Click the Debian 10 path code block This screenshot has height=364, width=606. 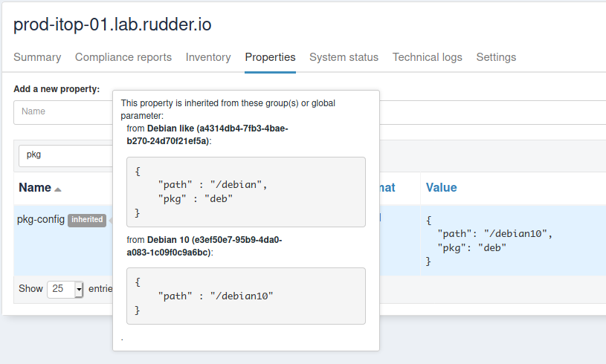pos(246,296)
